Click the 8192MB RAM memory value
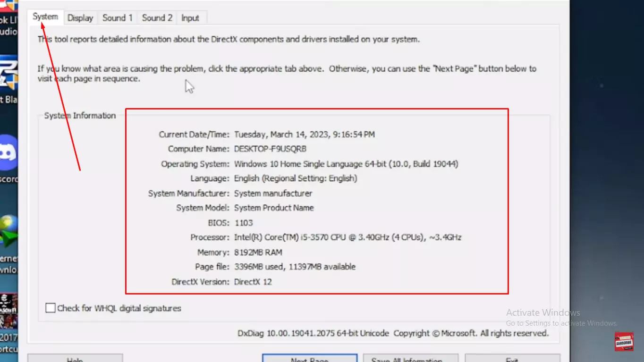Image resolution: width=644 pixels, height=362 pixels. 258,253
